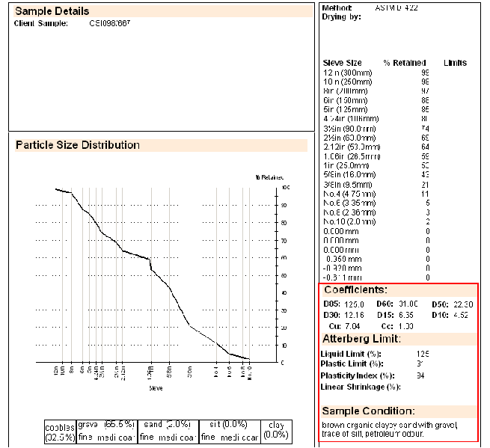Click the cobbles (32.5%) classification box
This screenshot has height=448, width=490.
(x=61, y=430)
